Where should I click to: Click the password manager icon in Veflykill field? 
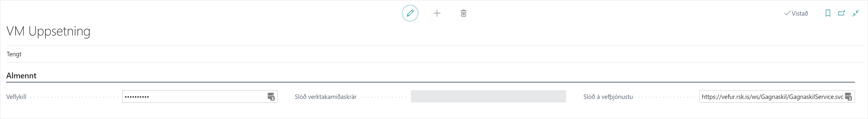click(271, 97)
